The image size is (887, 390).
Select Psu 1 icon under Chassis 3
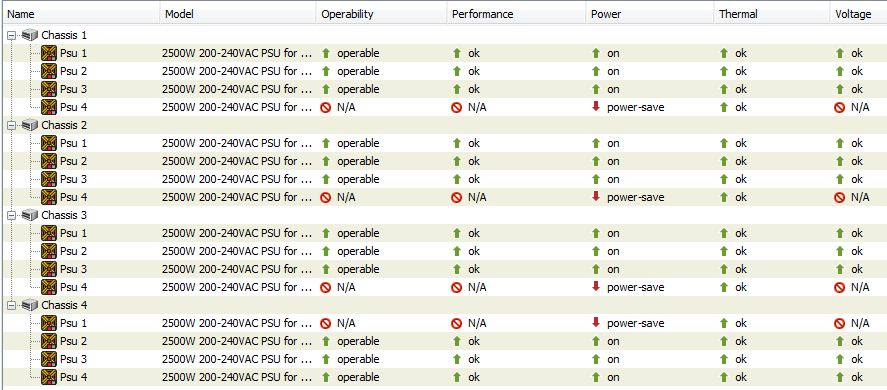coord(49,233)
